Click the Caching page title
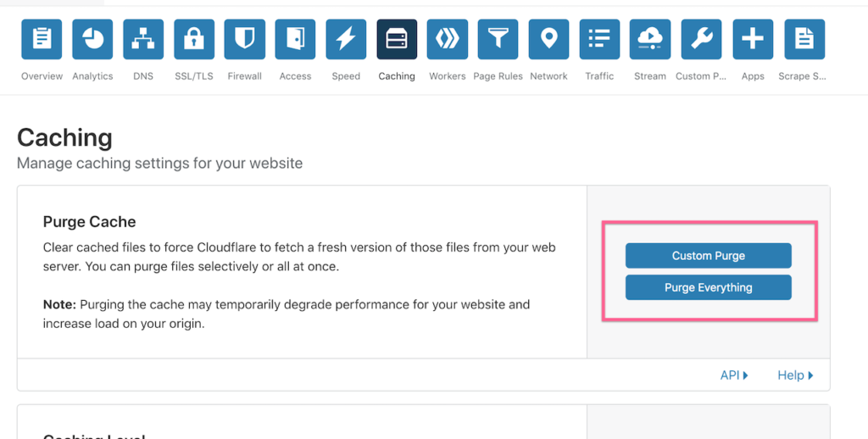This screenshot has width=868, height=439. [x=64, y=138]
